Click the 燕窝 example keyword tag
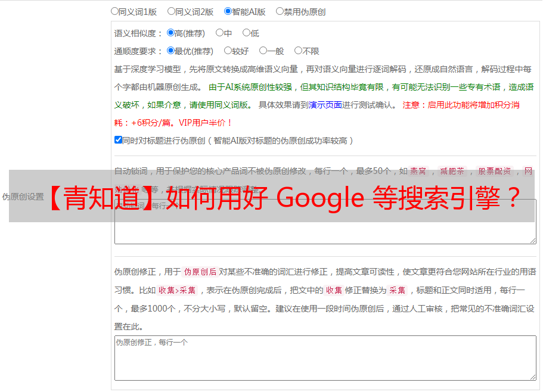Image resolution: width=543 pixels, height=392 pixels. click(418, 171)
